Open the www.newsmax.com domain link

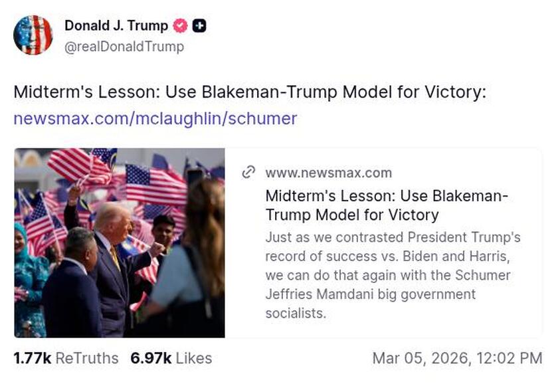pyautogui.click(x=329, y=173)
